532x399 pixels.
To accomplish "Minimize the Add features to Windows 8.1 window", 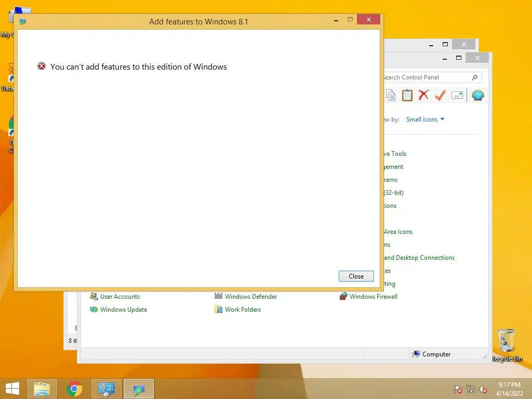I will (336, 20).
